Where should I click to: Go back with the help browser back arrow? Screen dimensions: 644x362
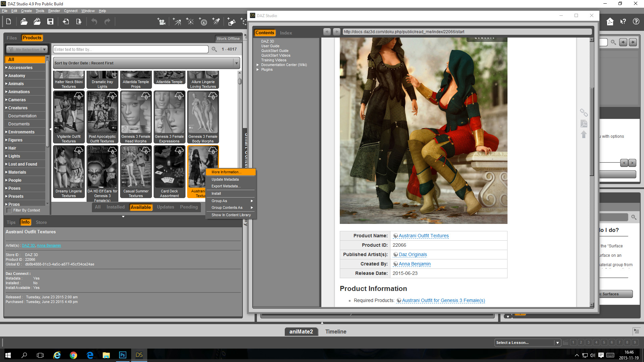327,32
